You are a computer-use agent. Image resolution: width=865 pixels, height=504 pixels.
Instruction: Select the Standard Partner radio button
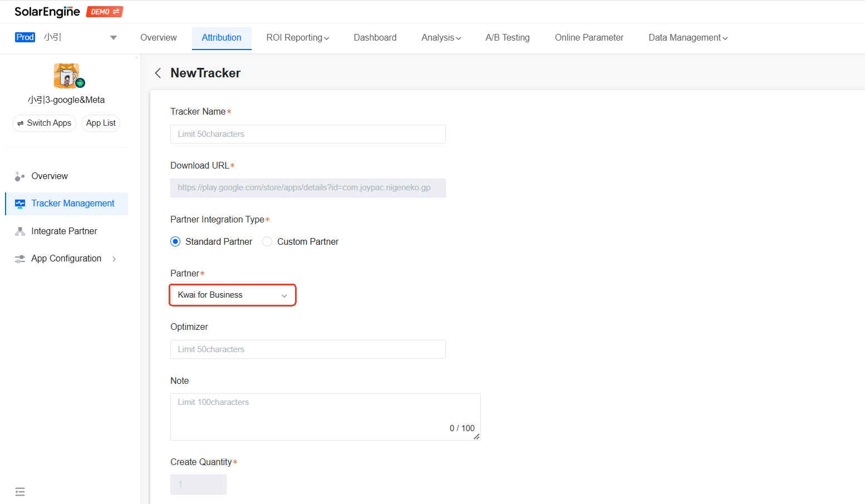[175, 241]
